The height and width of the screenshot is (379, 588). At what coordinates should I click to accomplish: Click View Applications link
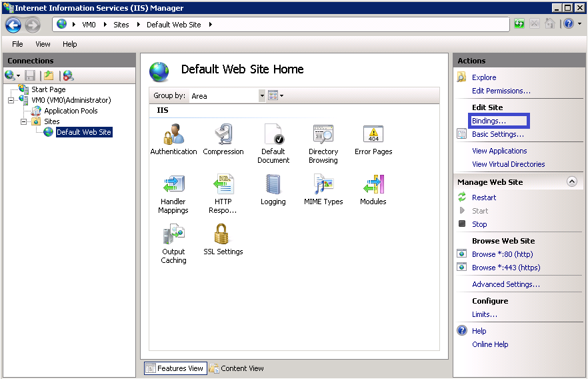point(499,151)
